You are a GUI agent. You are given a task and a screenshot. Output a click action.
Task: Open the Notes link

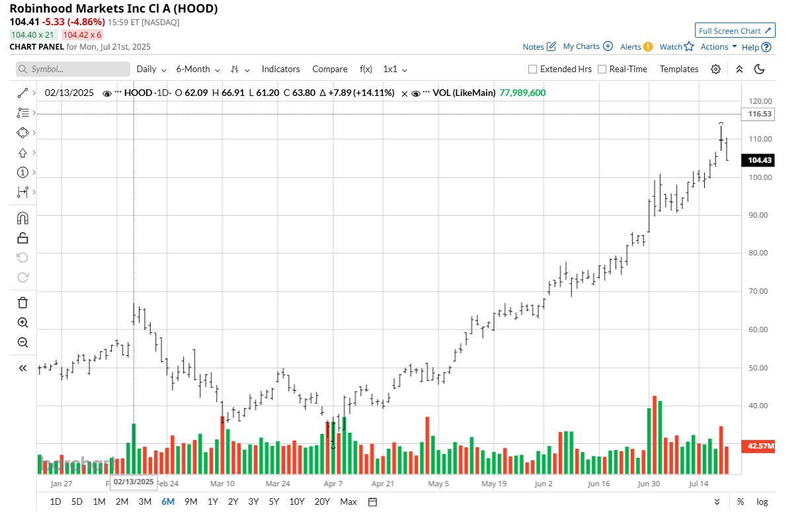(x=533, y=47)
